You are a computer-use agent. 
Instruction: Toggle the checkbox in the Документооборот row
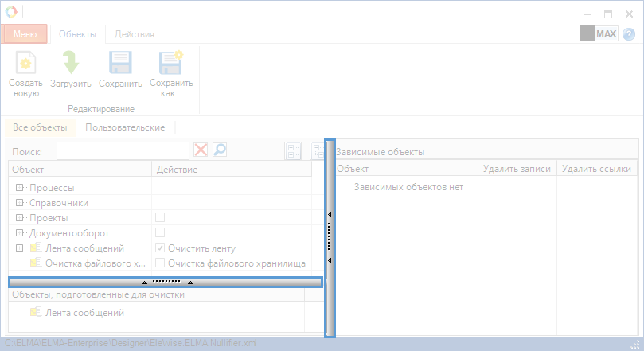pyautogui.click(x=160, y=232)
